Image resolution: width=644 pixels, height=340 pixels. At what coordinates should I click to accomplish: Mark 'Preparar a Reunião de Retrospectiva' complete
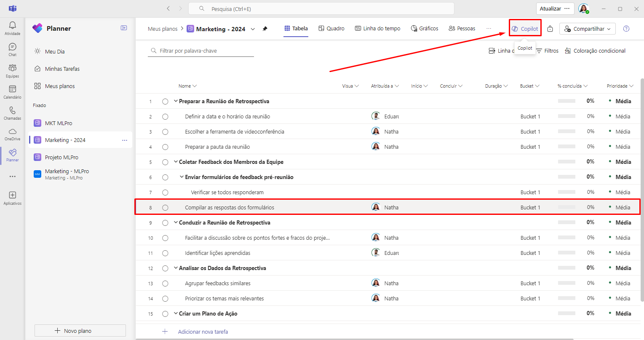pyautogui.click(x=165, y=102)
